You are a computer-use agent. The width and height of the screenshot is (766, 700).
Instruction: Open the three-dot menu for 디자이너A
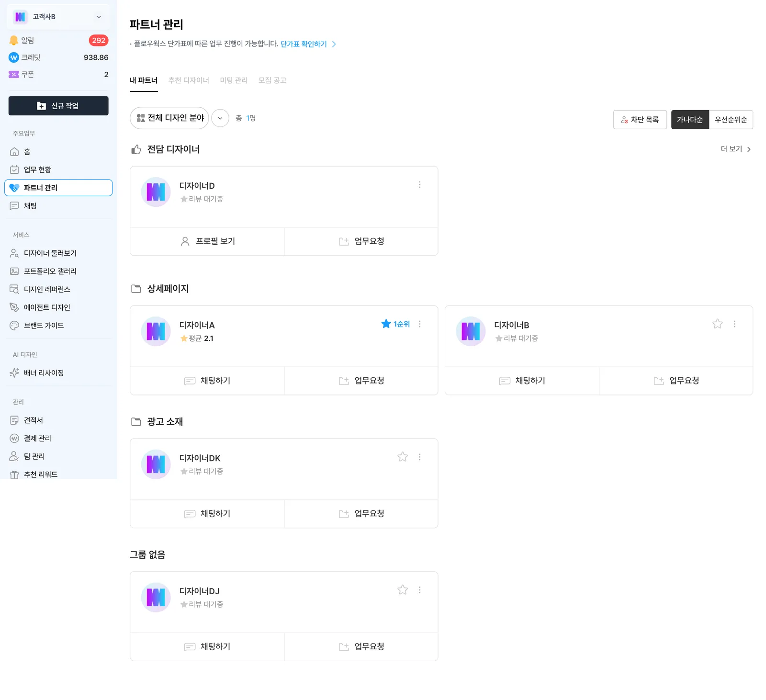[420, 324]
